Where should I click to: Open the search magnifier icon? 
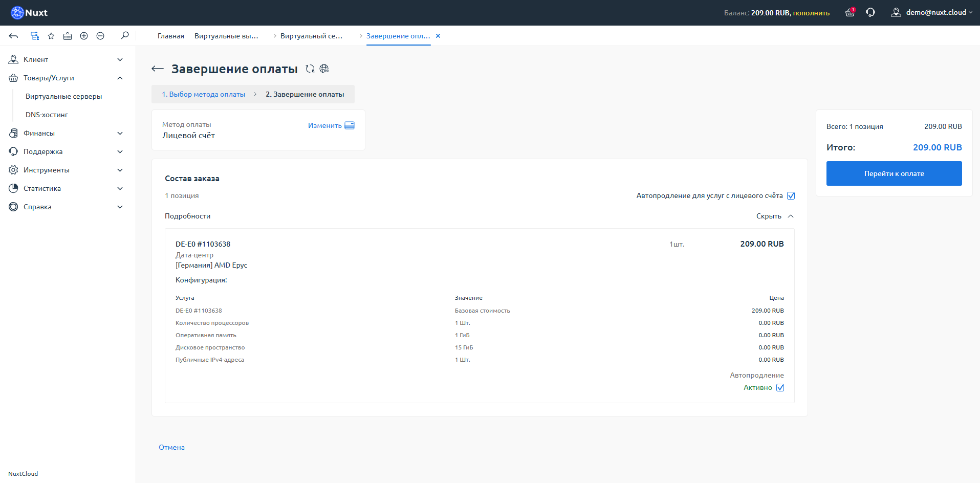point(125,36)
